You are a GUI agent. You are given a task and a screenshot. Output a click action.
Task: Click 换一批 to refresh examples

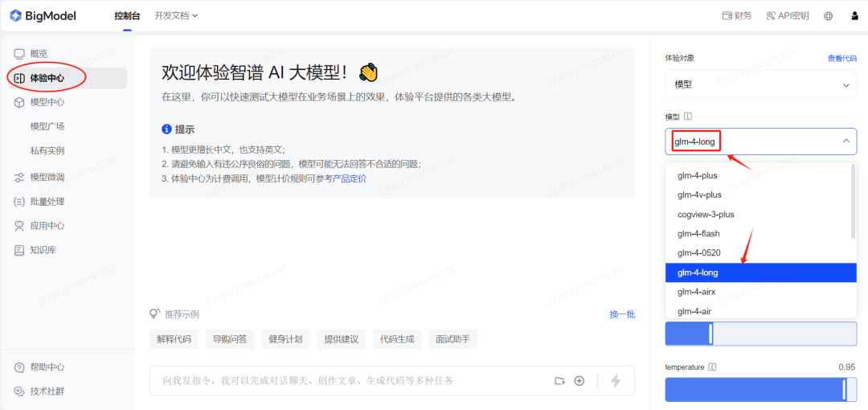click(x=622, y=314)
